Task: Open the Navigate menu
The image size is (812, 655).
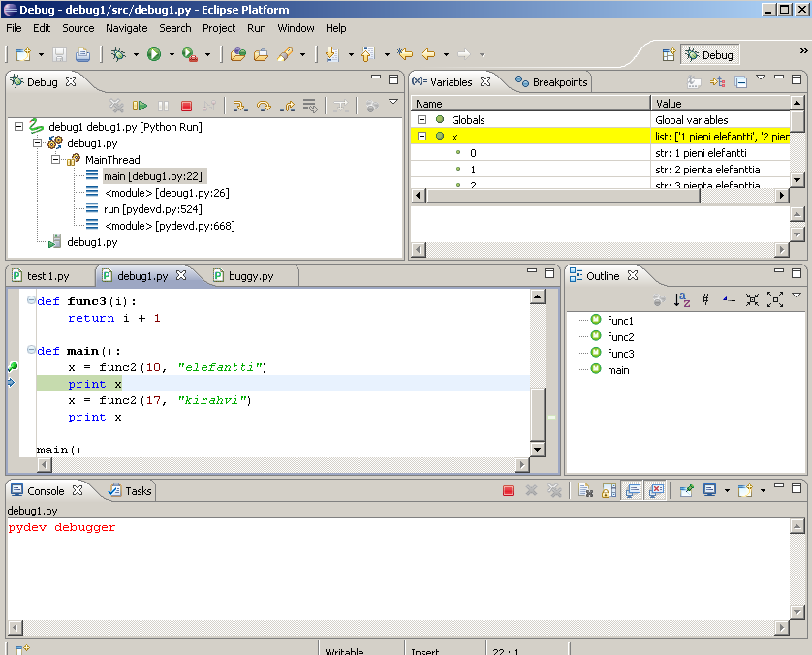Action: click(126, 28)
